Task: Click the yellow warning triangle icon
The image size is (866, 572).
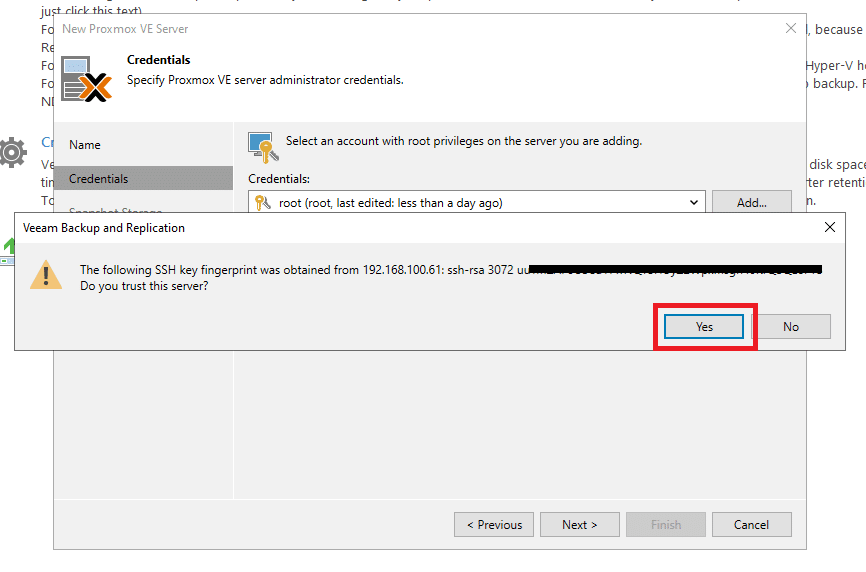Action: coord(46,275)
